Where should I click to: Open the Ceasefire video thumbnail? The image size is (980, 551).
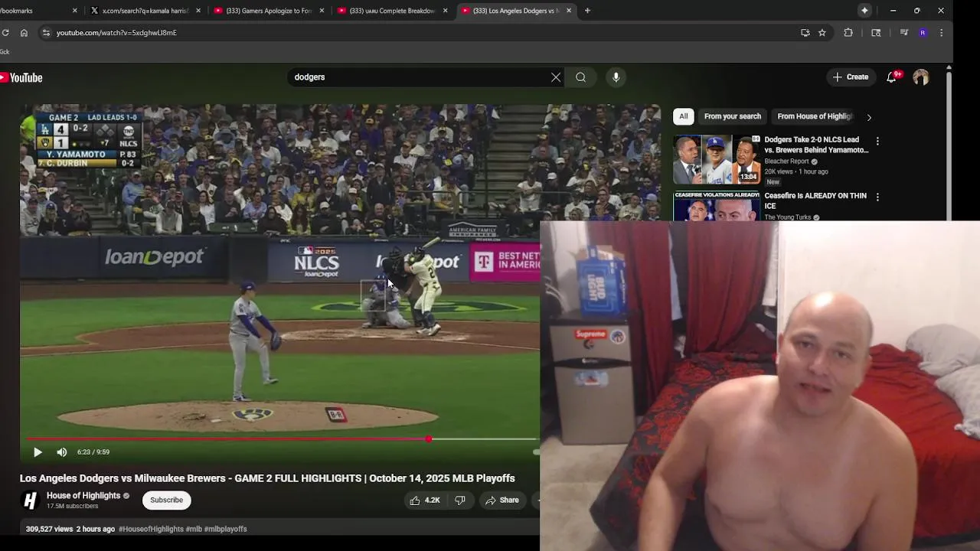point(717,206)
